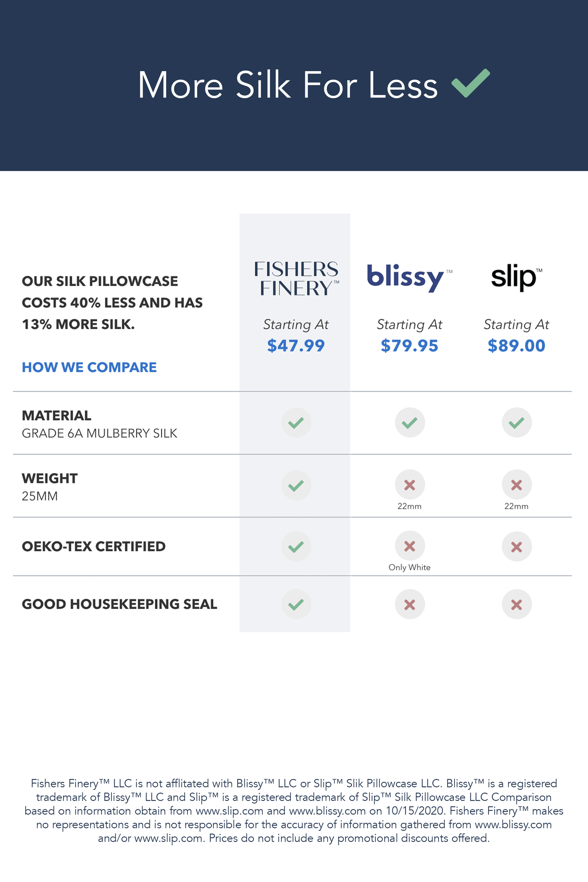
Task: Click Fishers Finery's OEKO-TEX checkmark icon
Action: click(x=296, y=546)
